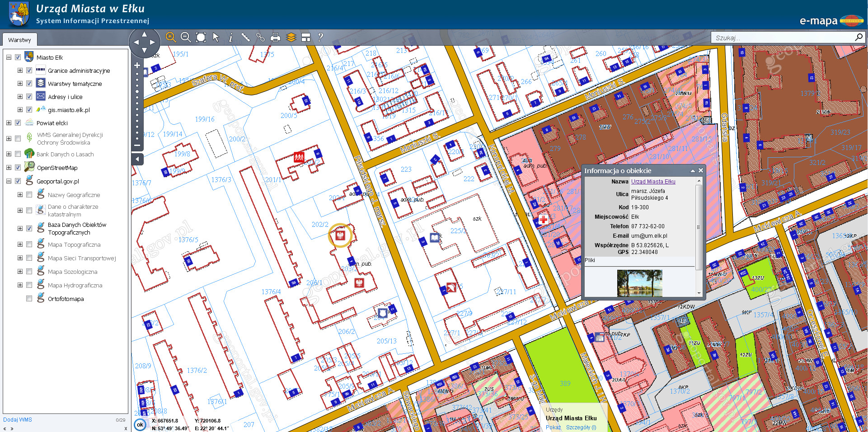Click the library book map marker
This screenshot has width=868, height=432.
coord(435,237)
